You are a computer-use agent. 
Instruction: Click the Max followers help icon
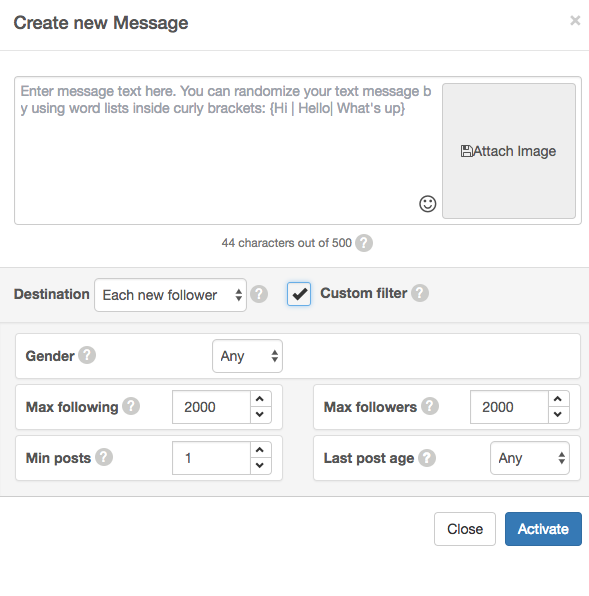pos(430,406)
